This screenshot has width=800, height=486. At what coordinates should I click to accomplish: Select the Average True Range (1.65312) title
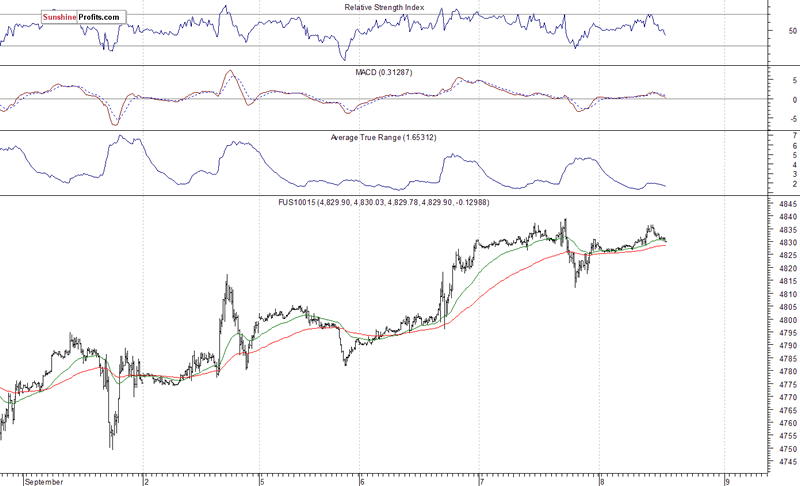(384, 137)
